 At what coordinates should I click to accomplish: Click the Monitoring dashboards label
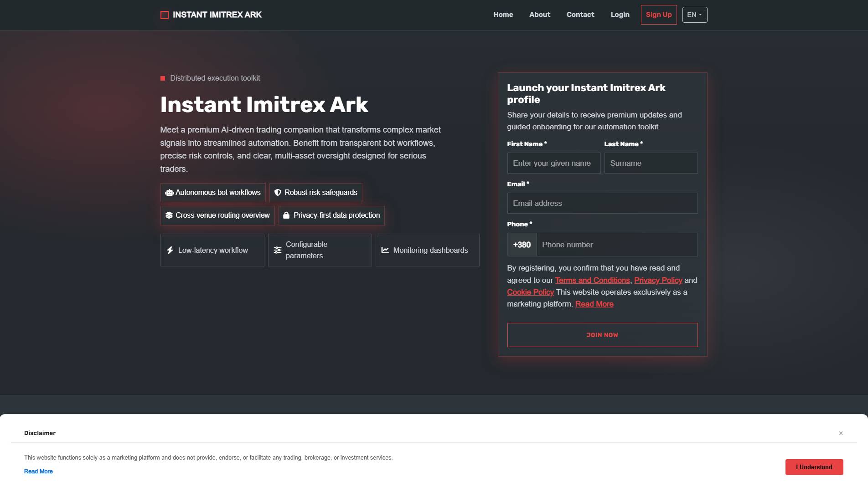(430, 250)
